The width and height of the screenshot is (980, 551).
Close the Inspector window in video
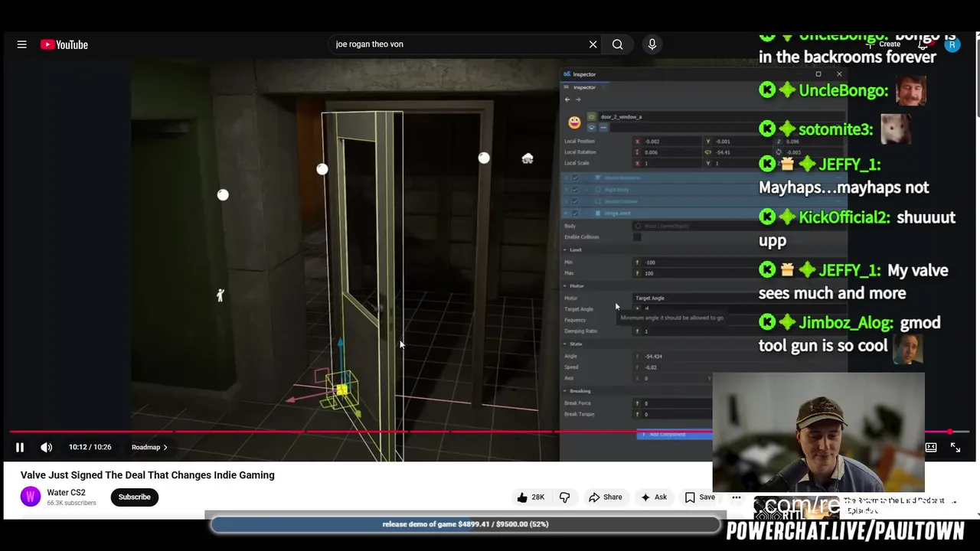pos(839,74)
